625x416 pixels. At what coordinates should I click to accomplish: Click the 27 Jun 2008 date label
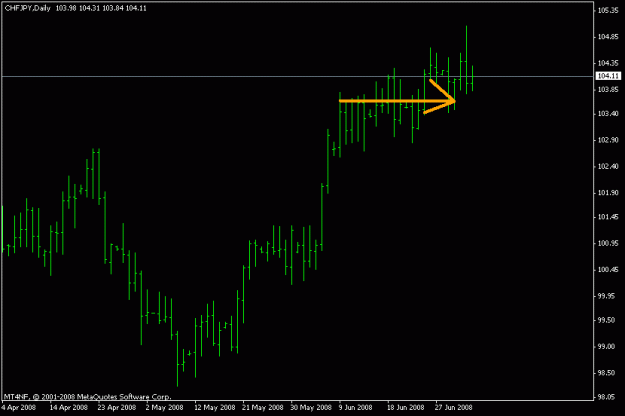pyautogui.click(x=454, y=407)
